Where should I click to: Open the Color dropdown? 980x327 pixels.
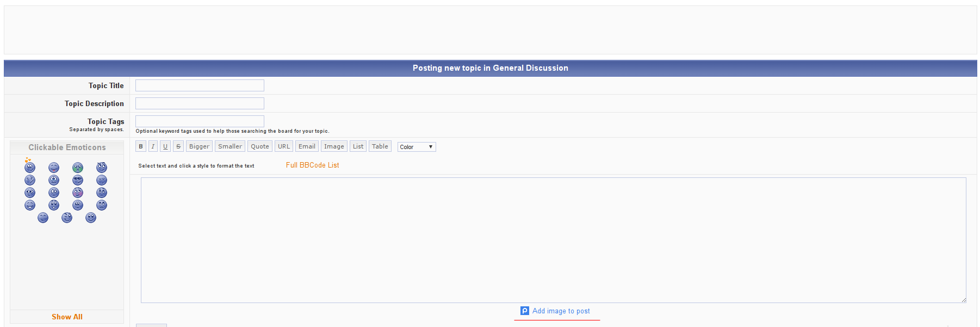(x=417, y=147)
